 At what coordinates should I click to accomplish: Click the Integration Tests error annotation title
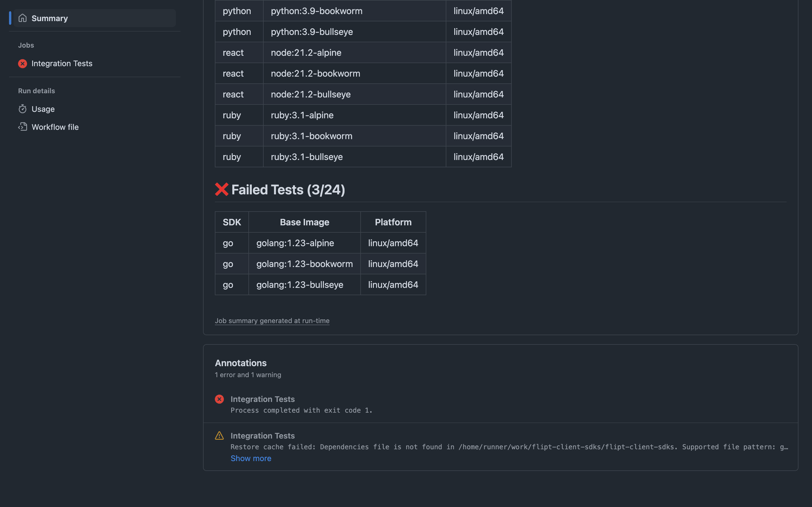click(x=262, y=399)
